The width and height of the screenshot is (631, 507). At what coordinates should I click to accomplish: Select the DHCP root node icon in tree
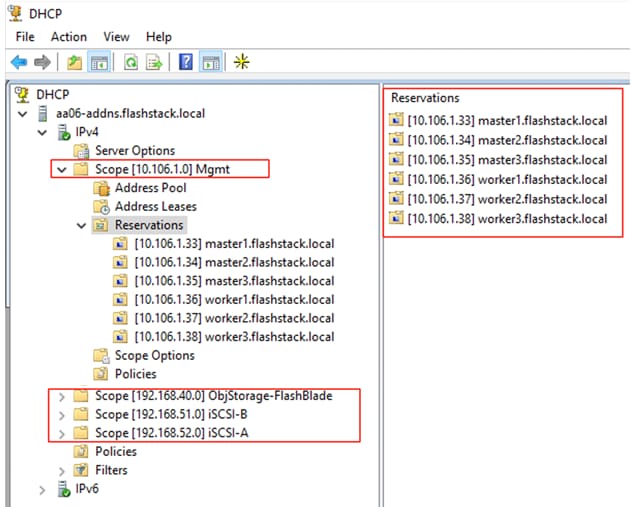point(23,95)
